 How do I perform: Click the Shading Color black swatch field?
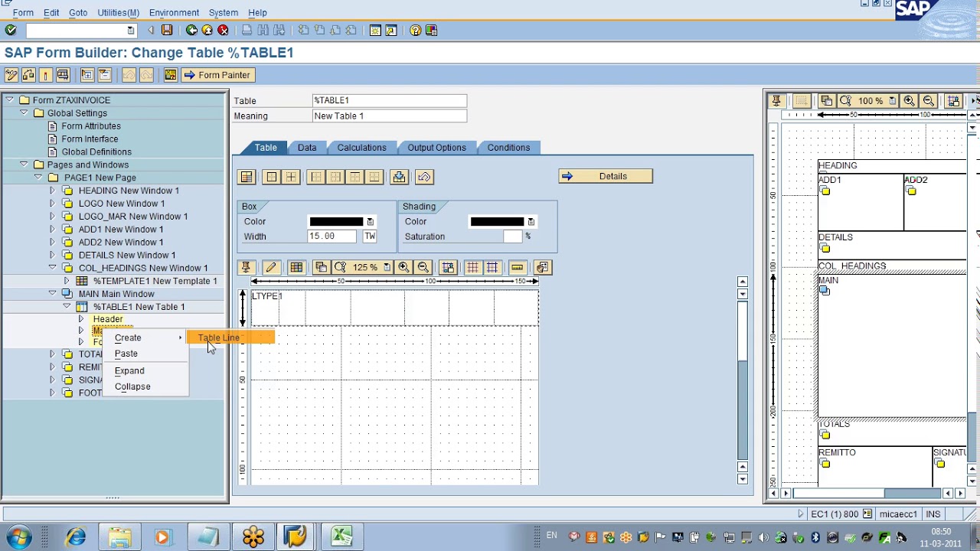point(497,222)
